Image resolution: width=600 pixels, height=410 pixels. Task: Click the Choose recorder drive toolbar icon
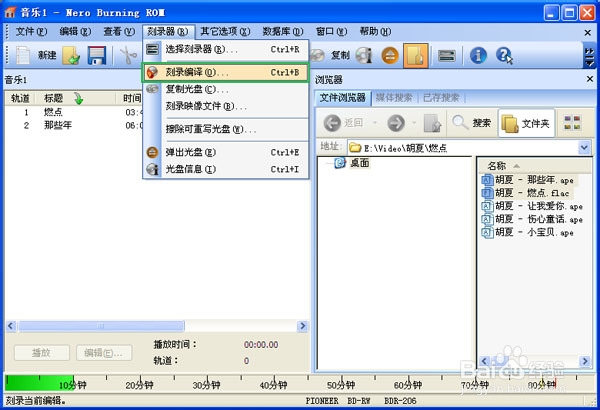tap(447, 56)
